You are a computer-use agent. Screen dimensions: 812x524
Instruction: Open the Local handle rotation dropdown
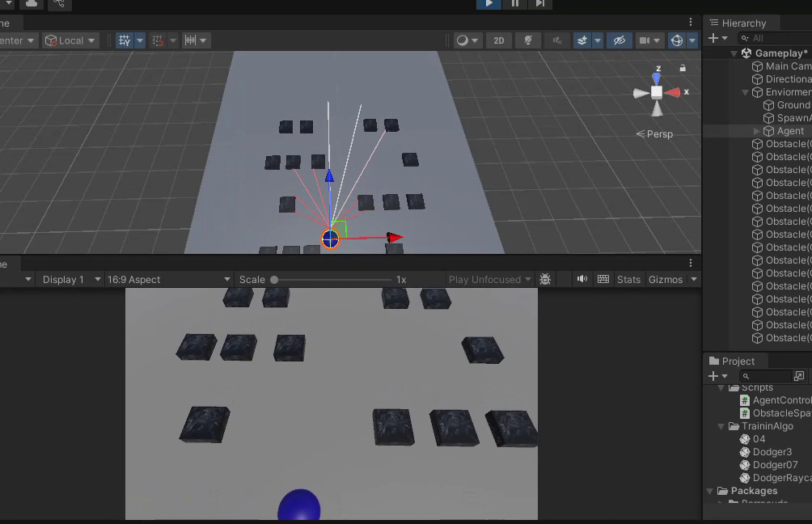click(x=70, y=40)
